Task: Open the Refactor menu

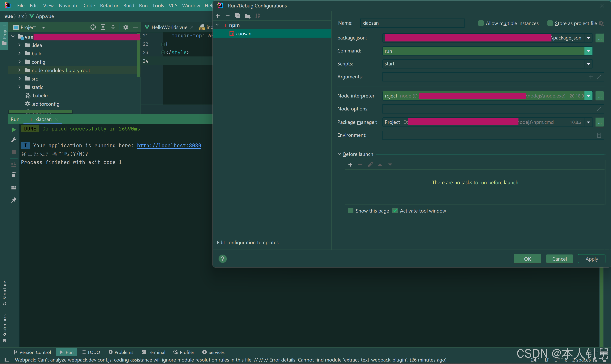Action: [109, 5]
